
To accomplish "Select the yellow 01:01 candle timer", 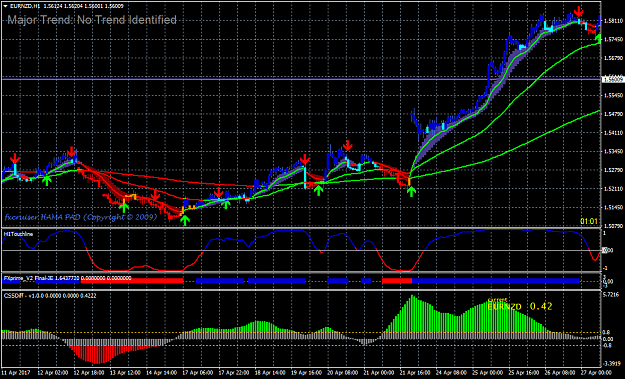I will click(589, 221).
